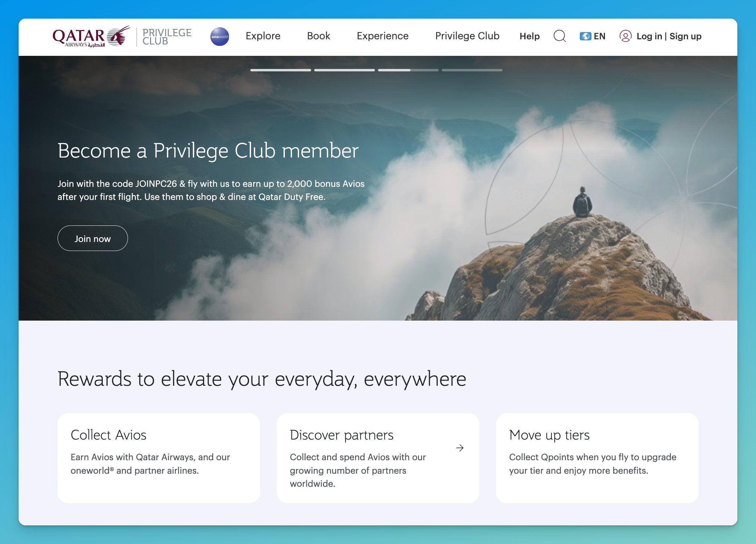Click Log in | Sign up link
756x544 pixels.
pyautogui.click(x=669, y=36)
